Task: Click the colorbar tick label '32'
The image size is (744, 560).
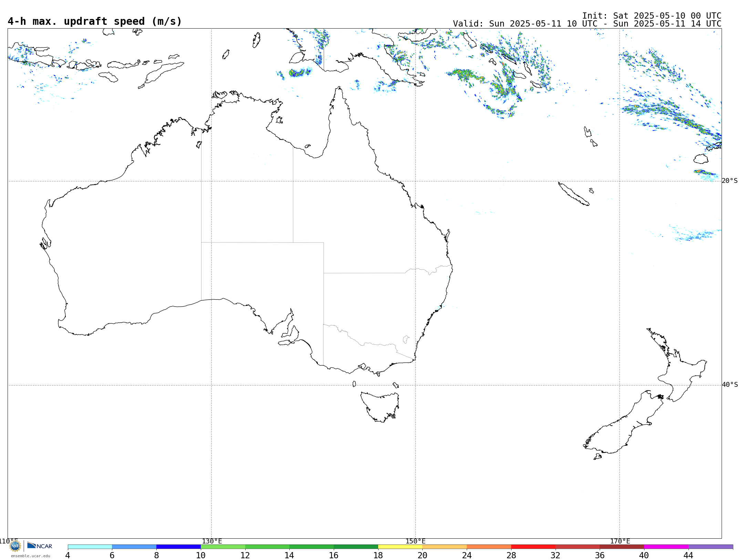Action: click(x=556, y=555)
